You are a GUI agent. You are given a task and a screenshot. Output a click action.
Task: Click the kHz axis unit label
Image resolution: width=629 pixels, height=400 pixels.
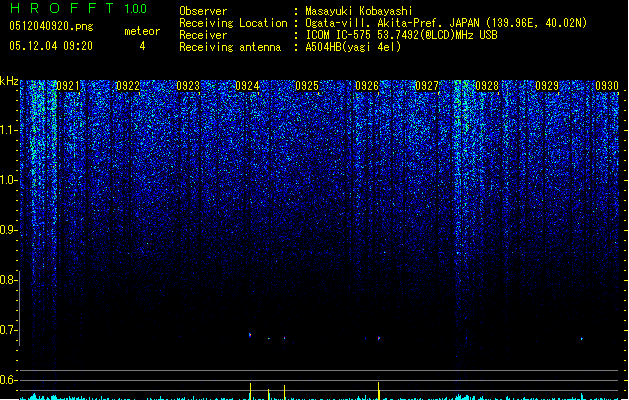9,81
